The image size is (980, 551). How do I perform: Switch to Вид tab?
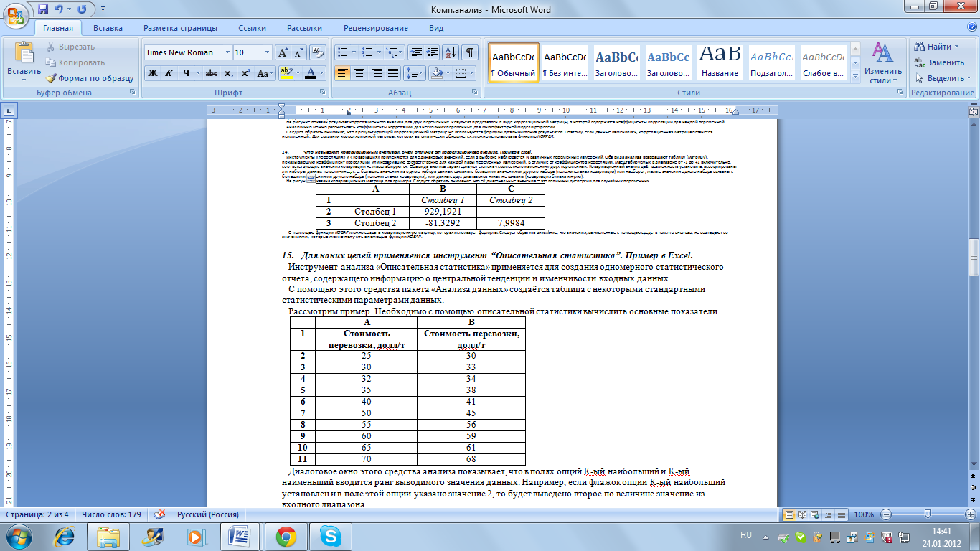click(436, 28)
